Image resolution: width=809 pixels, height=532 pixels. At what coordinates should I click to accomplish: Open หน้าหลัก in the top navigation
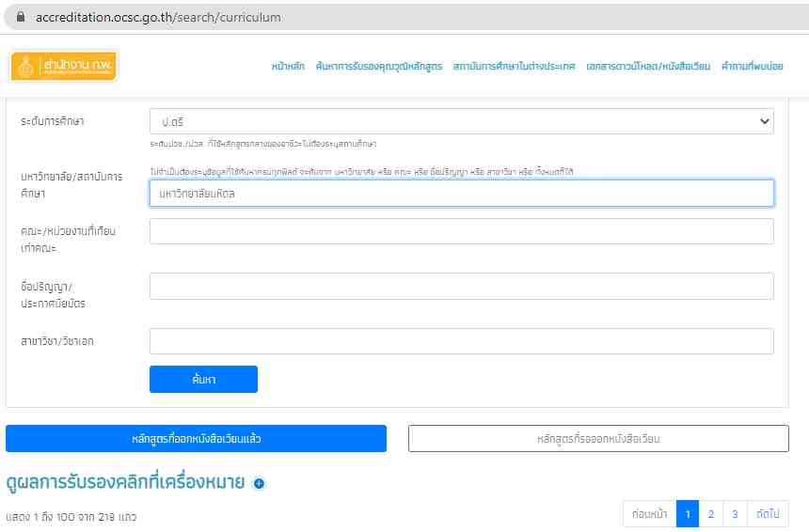(288, 67)
